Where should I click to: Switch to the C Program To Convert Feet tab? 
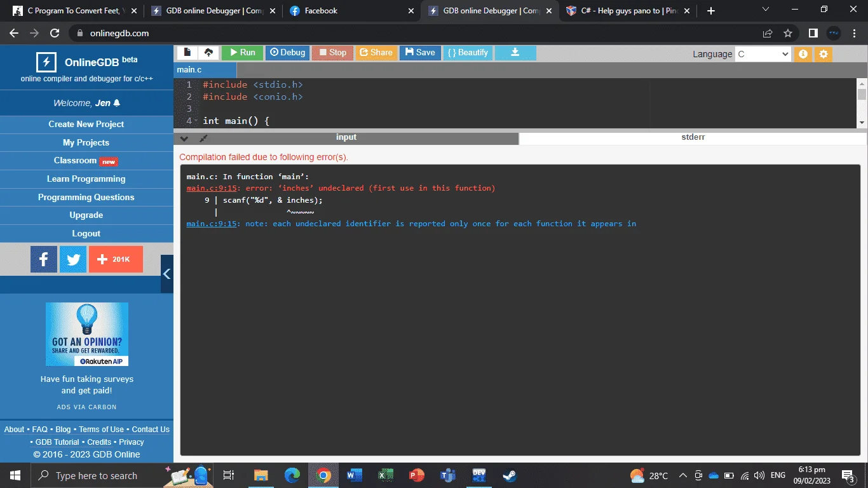point(74,11)
